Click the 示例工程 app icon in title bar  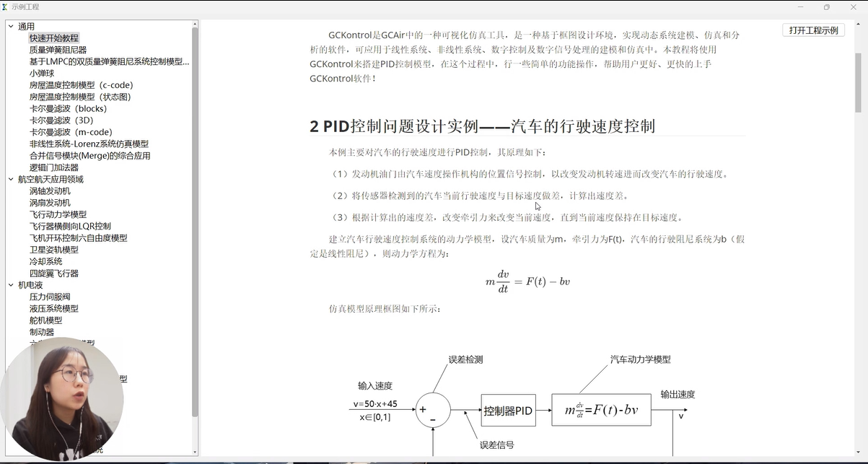pyautogui.click(x=5, y=6)
